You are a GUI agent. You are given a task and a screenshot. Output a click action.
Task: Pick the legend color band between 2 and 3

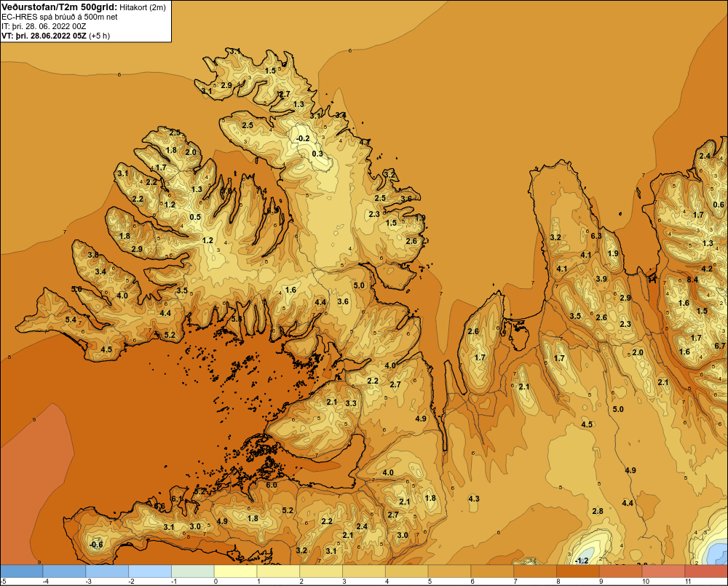[x=321, y=571]
